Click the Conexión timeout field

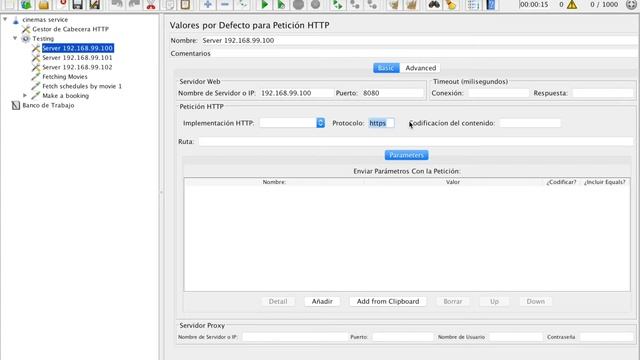click(498, 93)
